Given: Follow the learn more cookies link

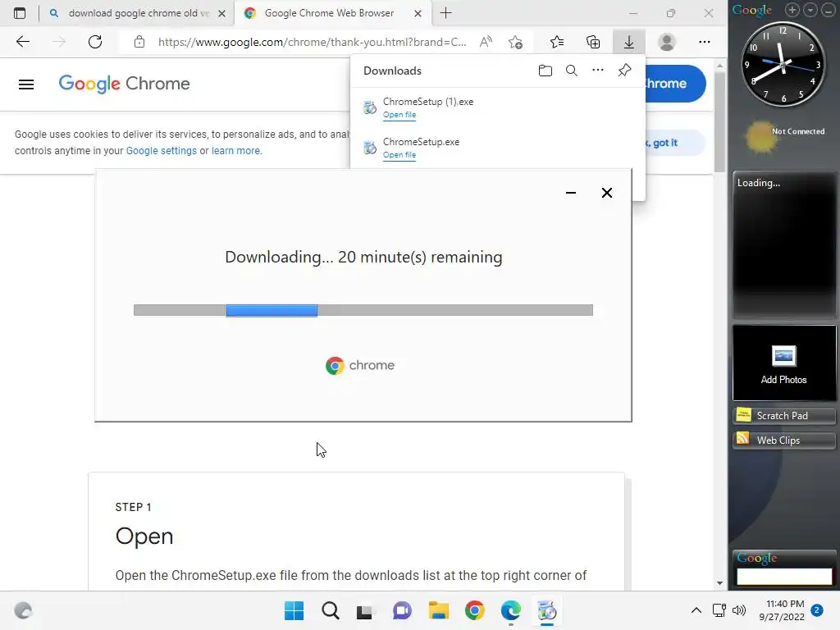Looking at the screenshot, I should [235, 151].
